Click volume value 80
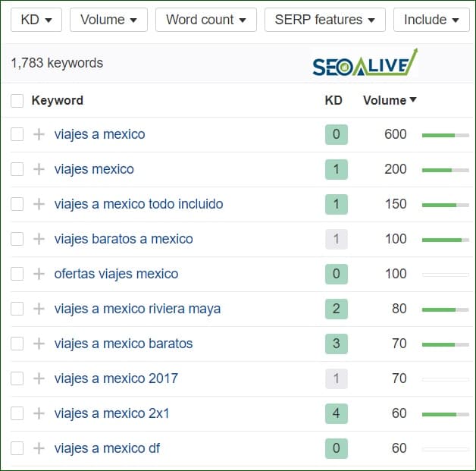476x471 pixels. point(399,309)
